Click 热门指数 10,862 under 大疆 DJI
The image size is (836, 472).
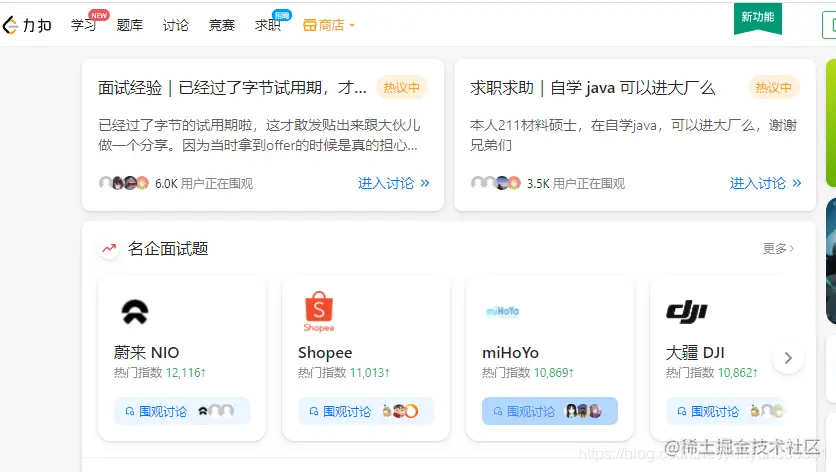712,373
